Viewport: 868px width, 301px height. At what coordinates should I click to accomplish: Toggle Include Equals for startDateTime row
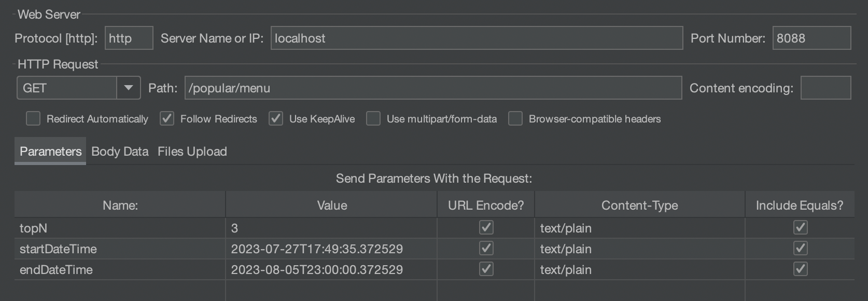[x=800, y=249]
